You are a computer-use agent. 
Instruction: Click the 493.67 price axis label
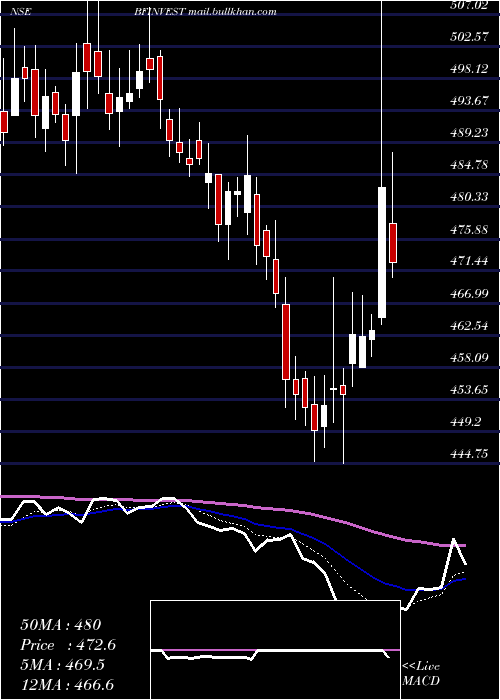click(468, 101)
